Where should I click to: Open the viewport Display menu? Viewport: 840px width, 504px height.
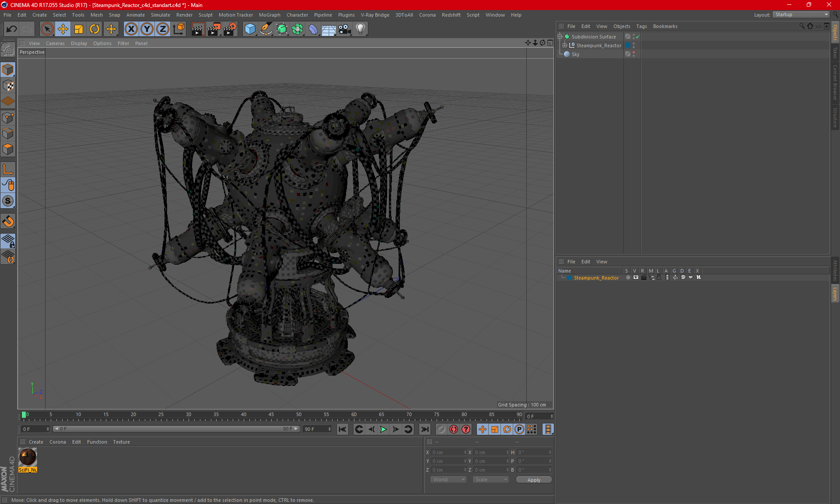pos(79,43)
